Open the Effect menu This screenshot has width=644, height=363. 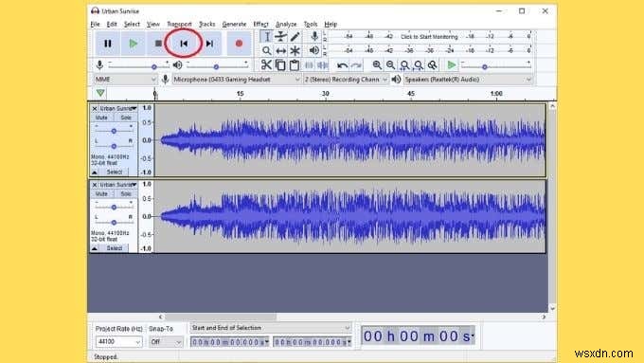[x=260, y=25]
